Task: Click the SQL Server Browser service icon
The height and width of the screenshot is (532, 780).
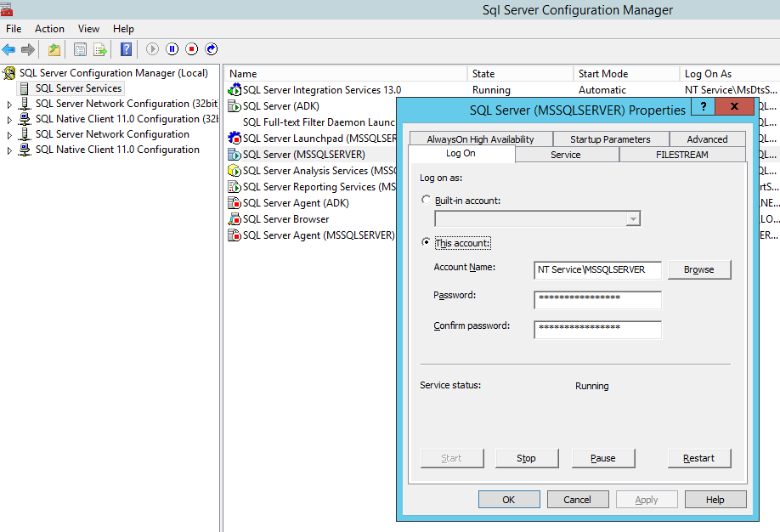Action: pyautogui.click(x=235, y=219)
